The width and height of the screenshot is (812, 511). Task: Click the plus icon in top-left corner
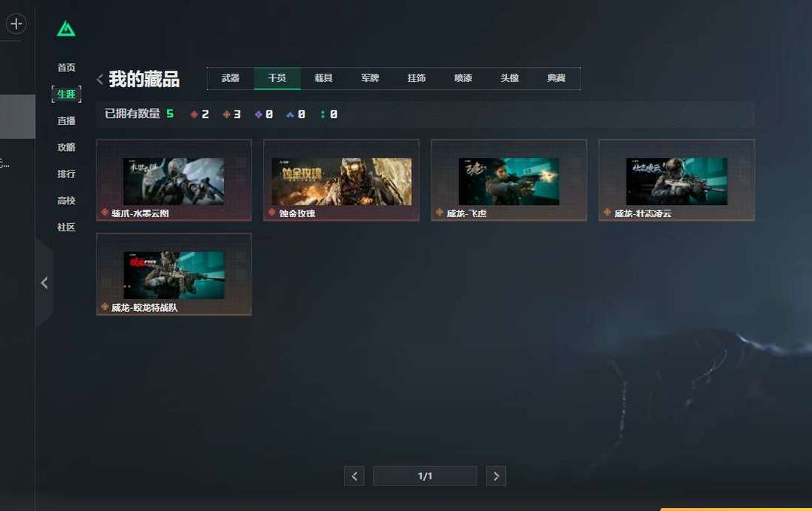[x=16, y=24]
